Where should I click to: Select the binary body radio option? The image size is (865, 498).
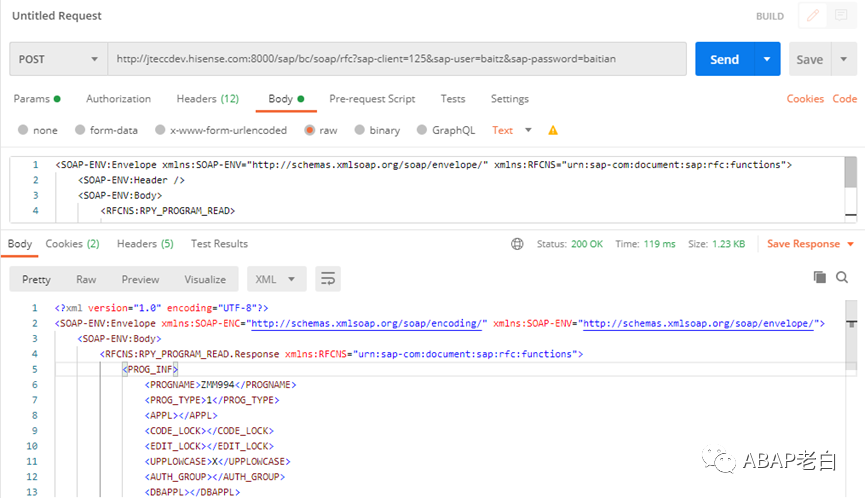coord(360,130)
